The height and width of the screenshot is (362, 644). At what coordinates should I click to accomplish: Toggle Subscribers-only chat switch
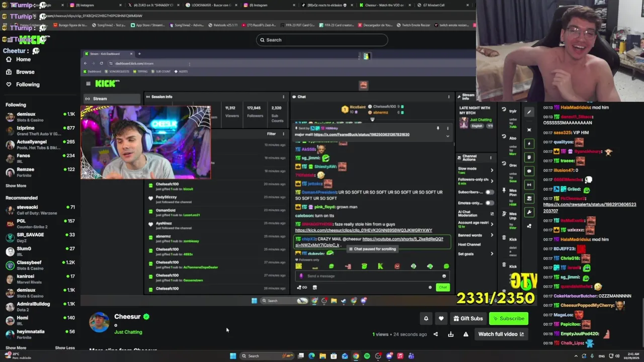click(489, 192)
